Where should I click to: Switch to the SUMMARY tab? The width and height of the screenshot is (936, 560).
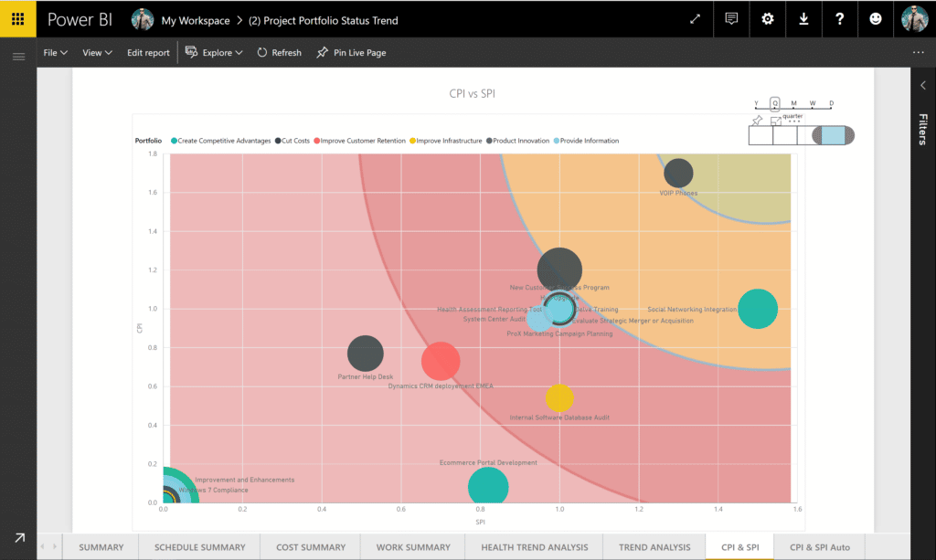point(101,547)
